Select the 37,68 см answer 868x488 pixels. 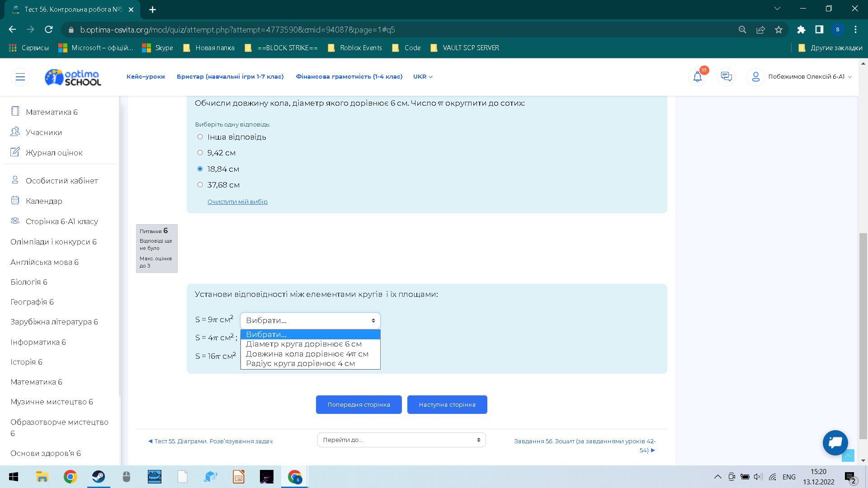(200, 185)
